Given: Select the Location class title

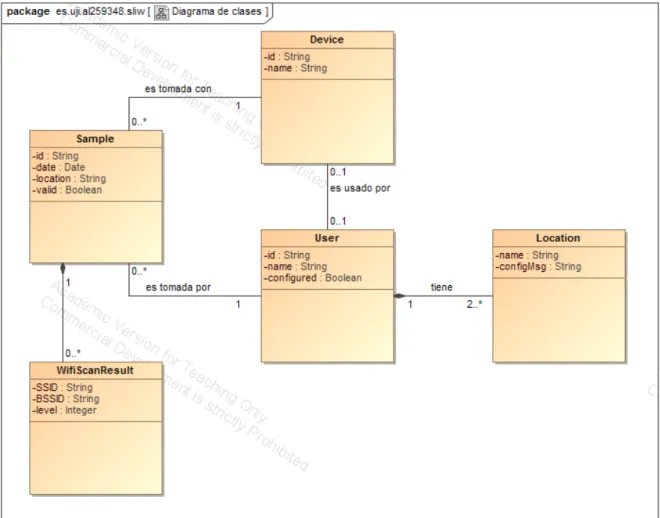Looking at the screenshot, I should (558, 238).
